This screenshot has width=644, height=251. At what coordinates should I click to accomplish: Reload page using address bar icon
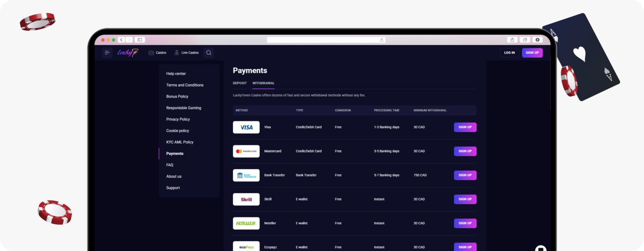(x=382, y=40)
